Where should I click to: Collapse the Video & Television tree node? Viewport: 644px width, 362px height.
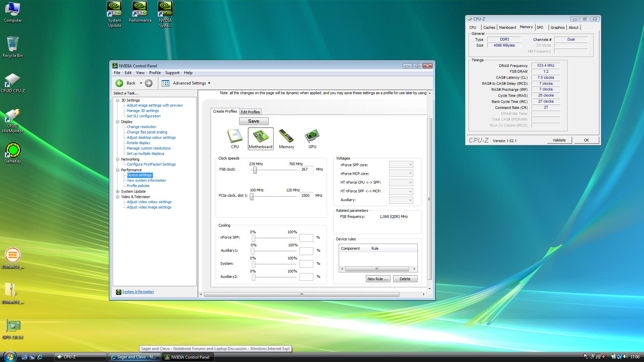point(118,197)
